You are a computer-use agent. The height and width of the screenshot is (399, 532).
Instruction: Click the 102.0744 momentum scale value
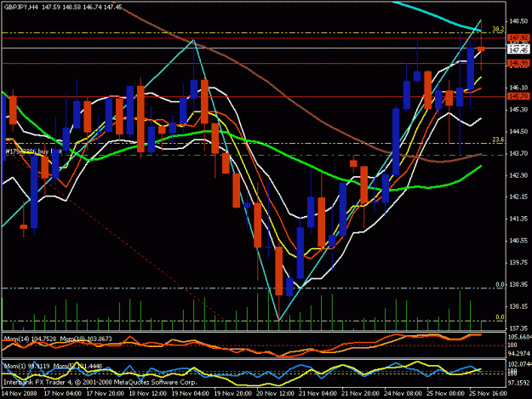pyautogui.click(x=519, y=364)
